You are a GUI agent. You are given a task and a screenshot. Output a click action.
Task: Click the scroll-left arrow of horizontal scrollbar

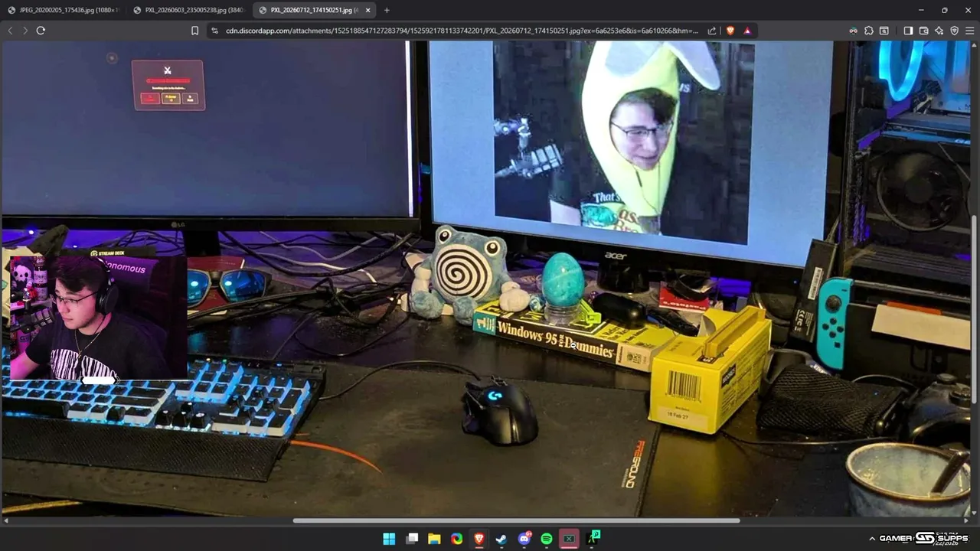6,521
